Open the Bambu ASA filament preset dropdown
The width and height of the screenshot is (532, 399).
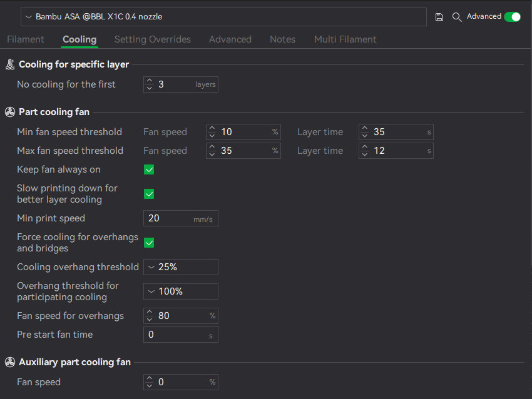click(x=223, y=17)
